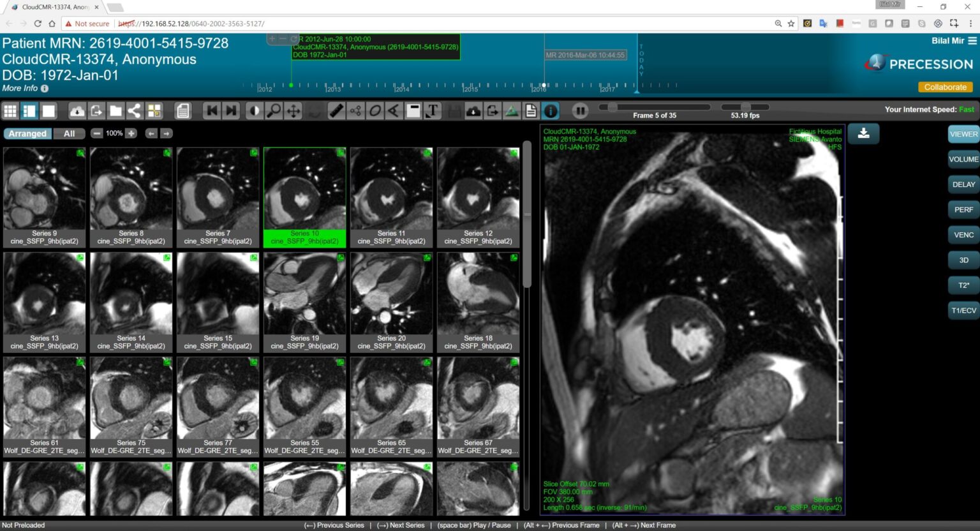Select the angle measurement tool
The width and height of the screenshot is (980, 531).
(x=394, y=111)
